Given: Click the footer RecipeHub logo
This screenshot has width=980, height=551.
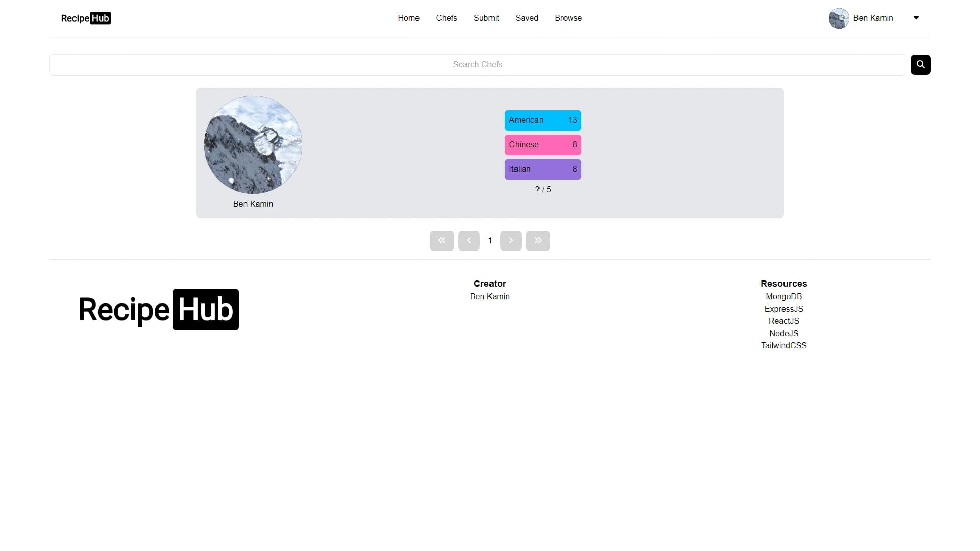Looking at the screenshot, I should click(x=159, y=309).
